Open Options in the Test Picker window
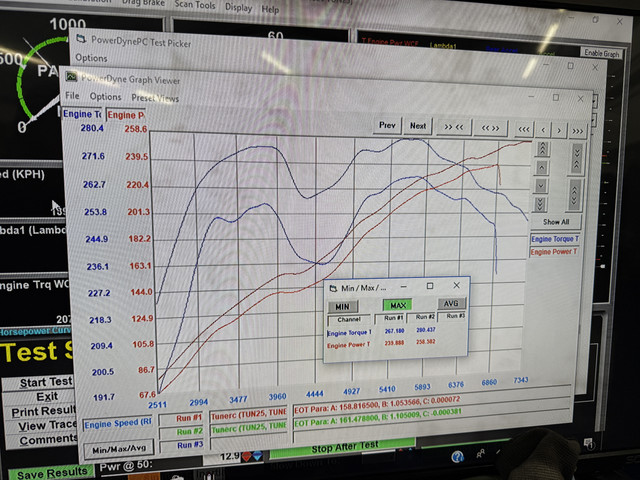This screenshot has width=640, height=480. coord(91,58)
